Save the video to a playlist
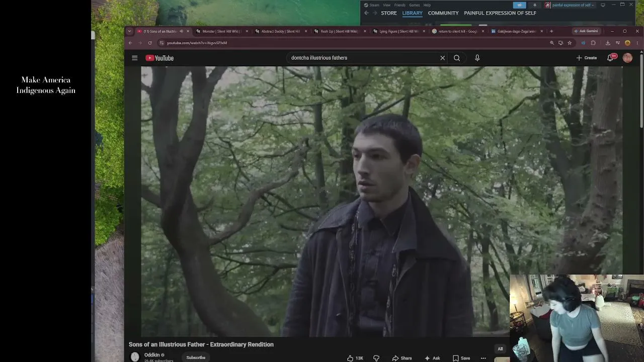 (x=461, y=358)
